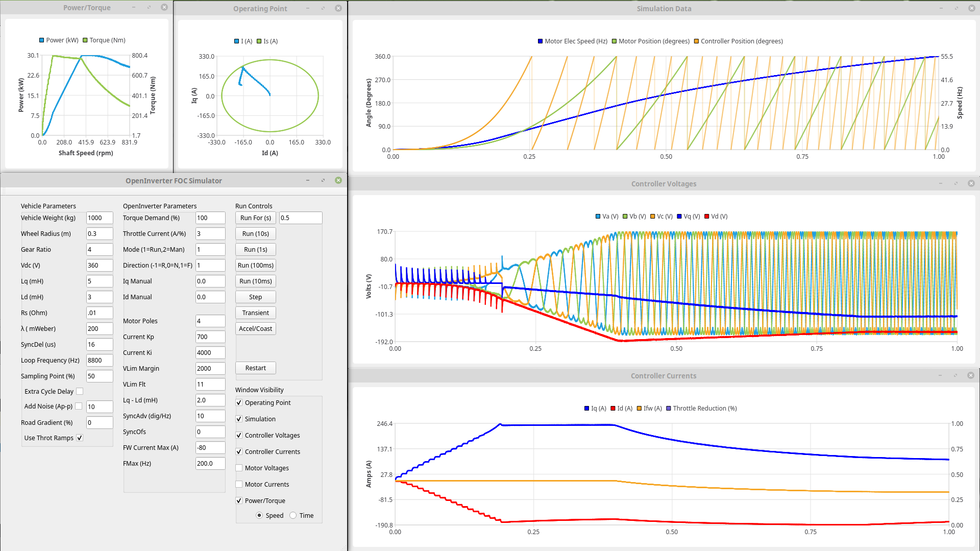980x551 pixels.
Task: Click the Torque Demand (%) value field
Action: click(210, 218)
